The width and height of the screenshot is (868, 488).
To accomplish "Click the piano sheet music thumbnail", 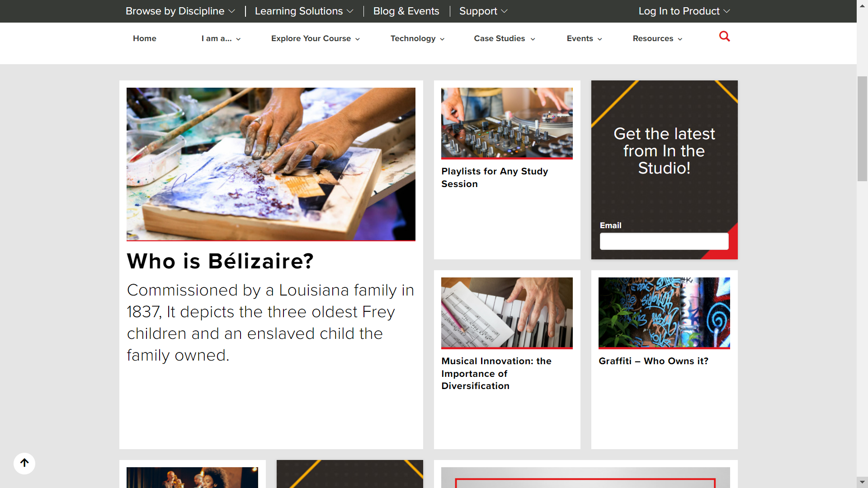I will pyautogui.click(x=507, y=313).
